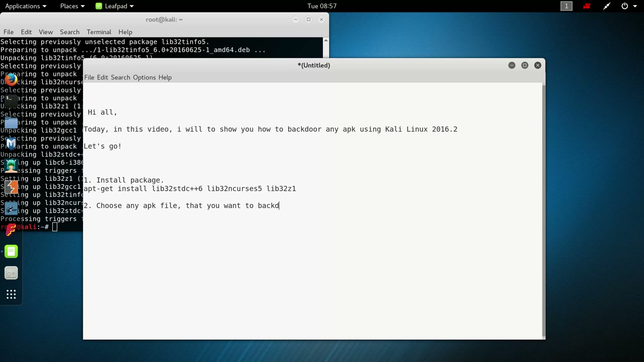Click the "apt-get install lib32stdc++6" command line
Screen dimensions: 644x362
click(x=190, y=189)
